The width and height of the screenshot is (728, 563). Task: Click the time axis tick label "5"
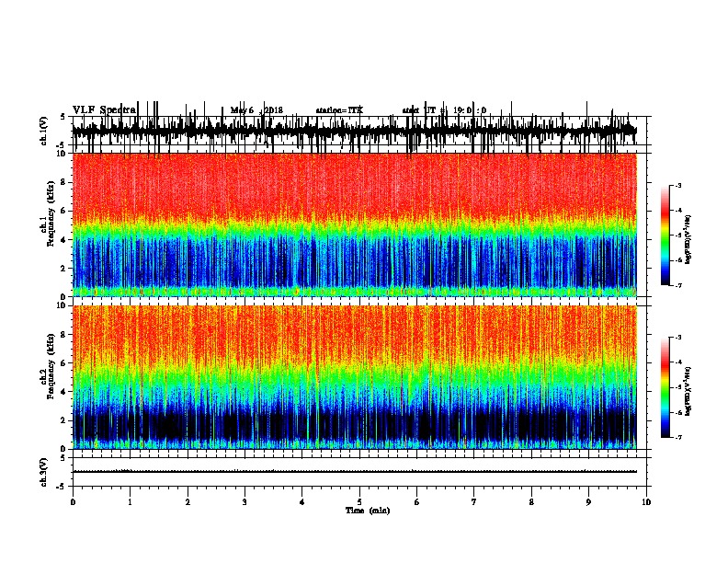pyautogui.click(x=359, y=502)
